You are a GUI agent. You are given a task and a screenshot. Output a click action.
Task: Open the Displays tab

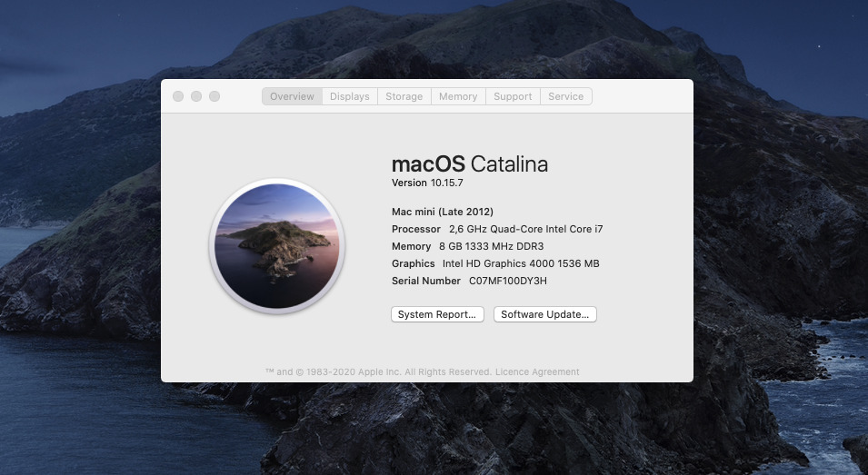tap(349, 96)
